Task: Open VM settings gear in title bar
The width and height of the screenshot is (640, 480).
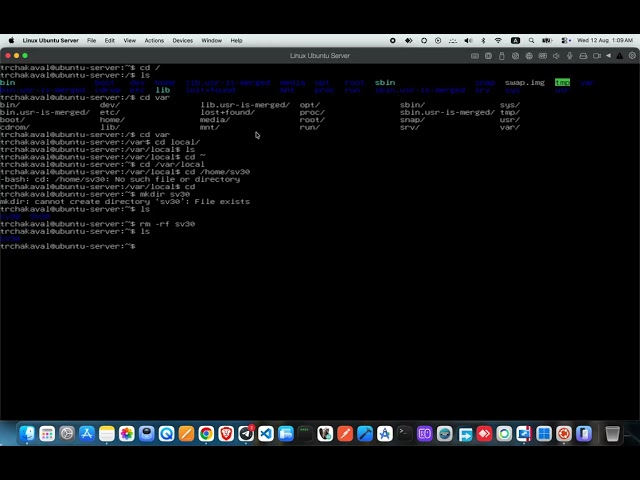Action: [632, 56]
